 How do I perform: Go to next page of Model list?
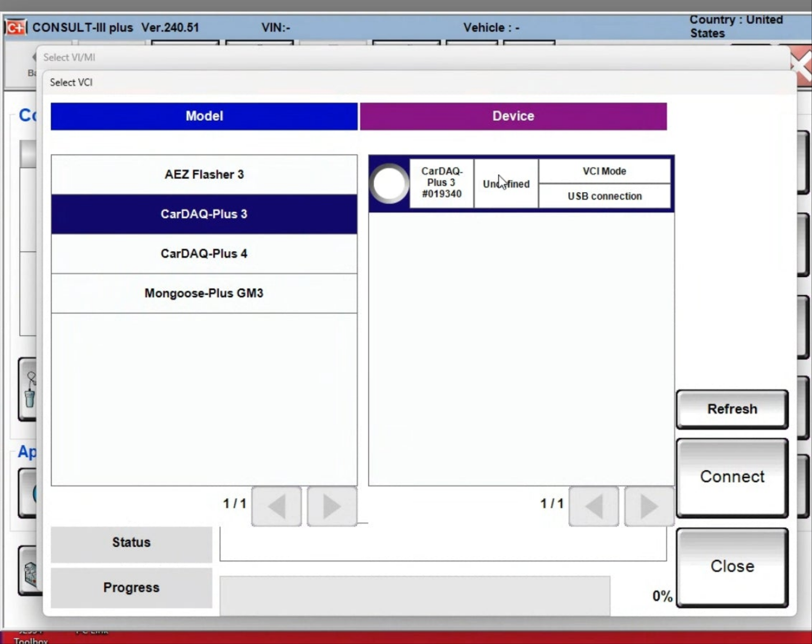[332, 506]
